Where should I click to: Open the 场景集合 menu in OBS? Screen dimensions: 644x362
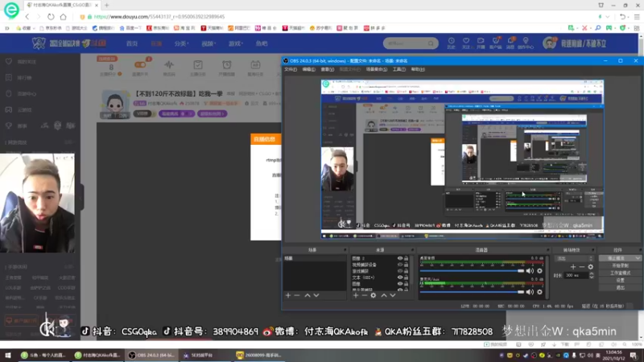[x=377, y=69]
